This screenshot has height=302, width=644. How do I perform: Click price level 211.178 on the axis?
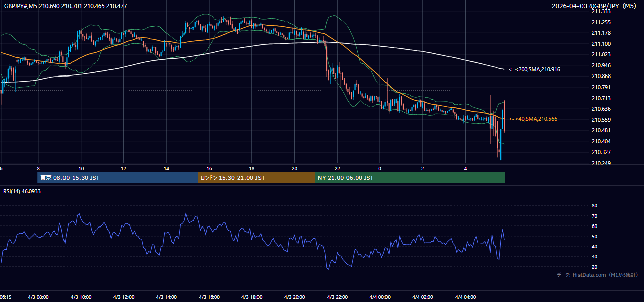click(601, 33)
